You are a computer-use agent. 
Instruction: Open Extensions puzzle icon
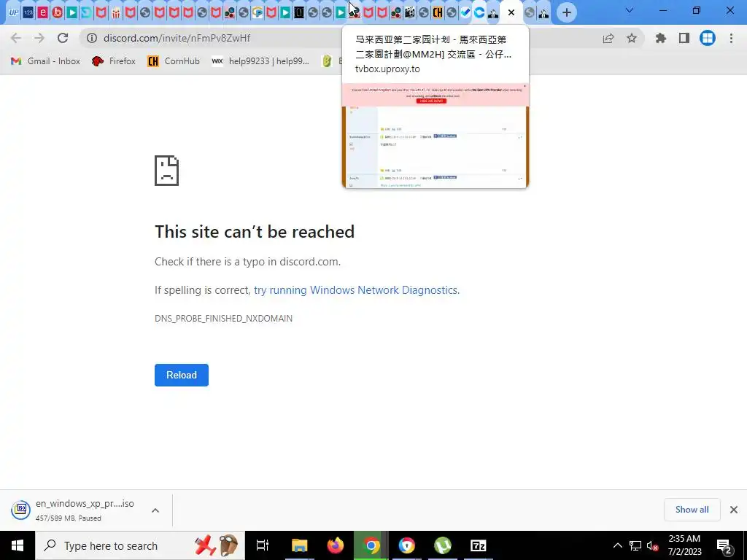(x=660, y=38)
